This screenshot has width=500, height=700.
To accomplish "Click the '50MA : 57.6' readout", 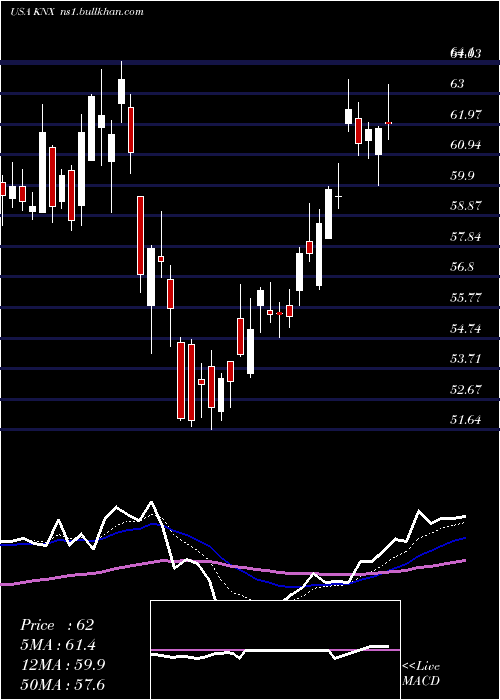I will 63,684.
